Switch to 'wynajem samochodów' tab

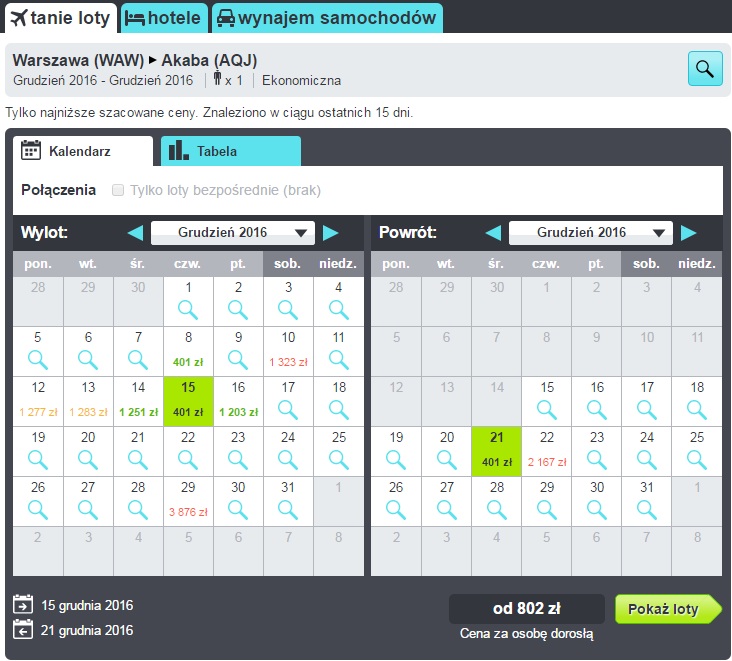pos(327,18)
